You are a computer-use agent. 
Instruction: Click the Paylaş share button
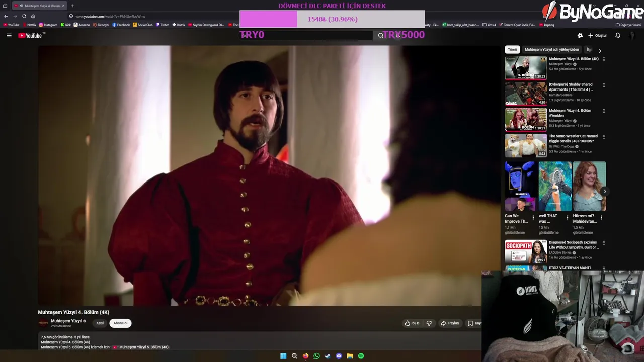pos(450,323)
